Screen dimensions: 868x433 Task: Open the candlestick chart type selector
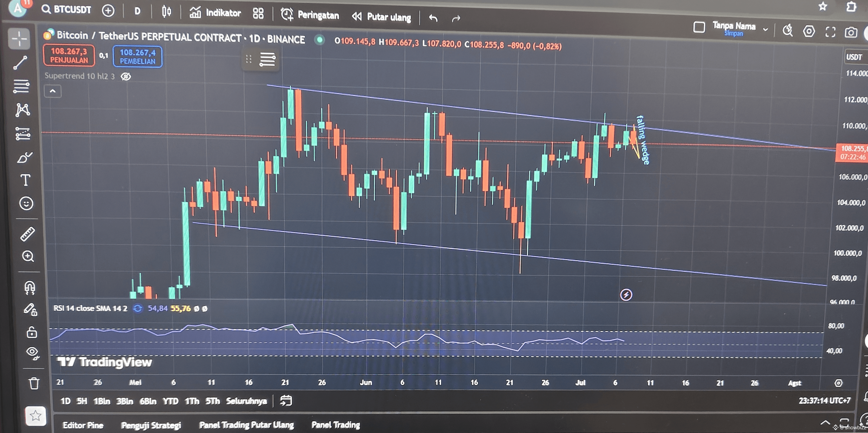[166, 12]
